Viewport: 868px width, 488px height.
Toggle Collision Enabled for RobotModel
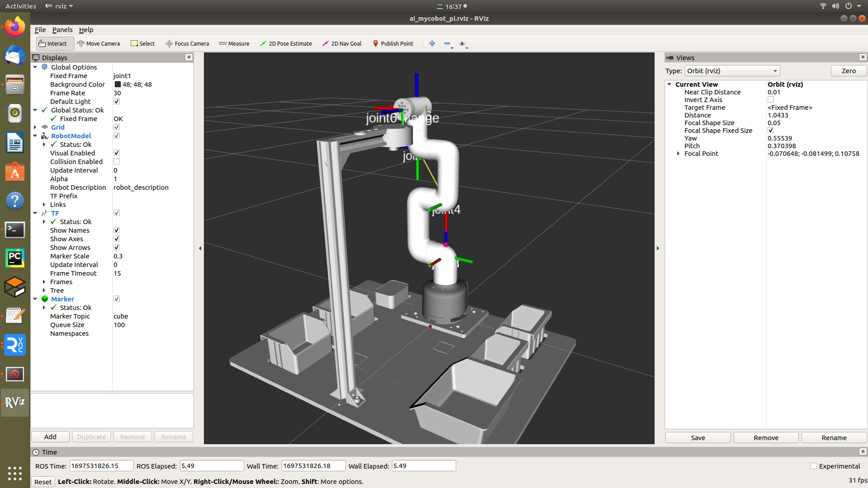pyautogui.click(x=117, y=161)
